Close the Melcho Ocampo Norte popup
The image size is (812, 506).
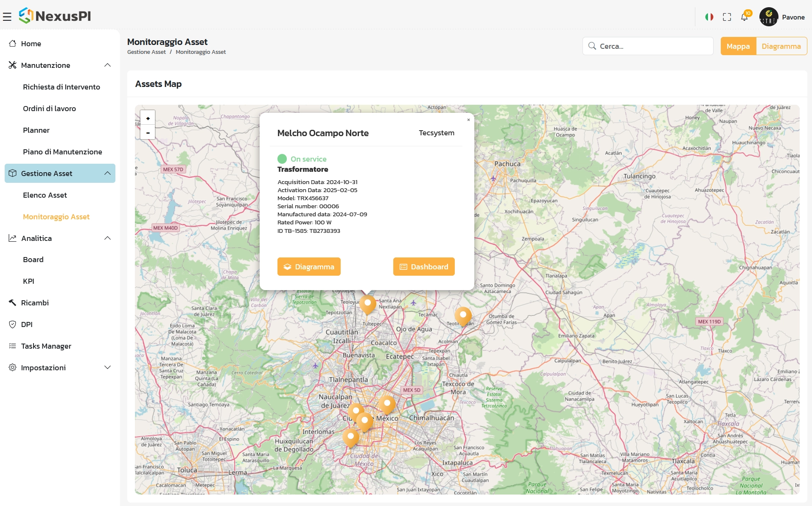coord(468,120)
